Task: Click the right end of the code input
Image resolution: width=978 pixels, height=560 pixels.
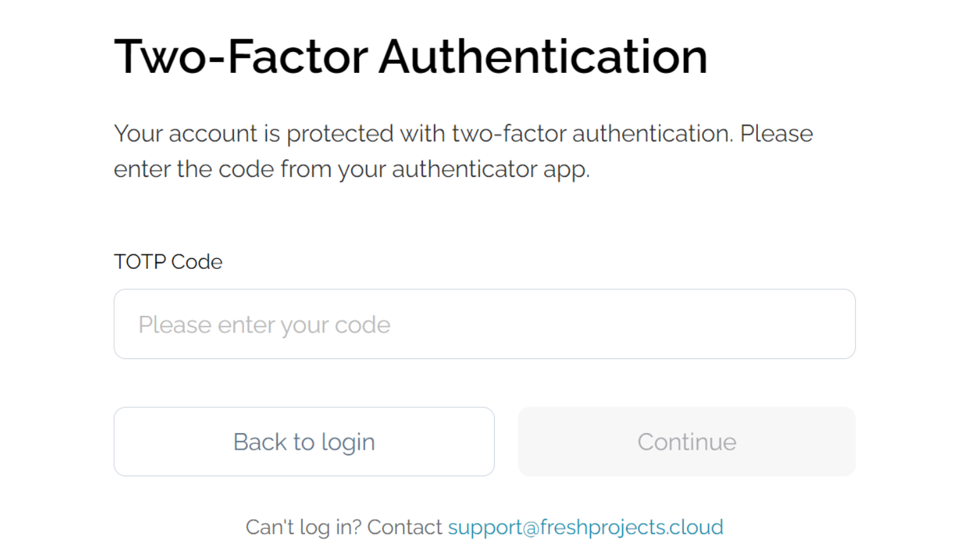Action: [x=825, y=324]
